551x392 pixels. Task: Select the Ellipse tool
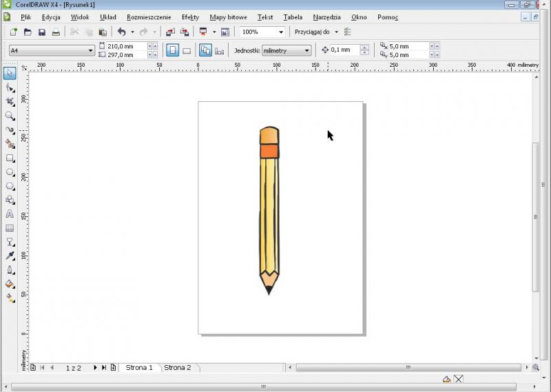point(10,172)
